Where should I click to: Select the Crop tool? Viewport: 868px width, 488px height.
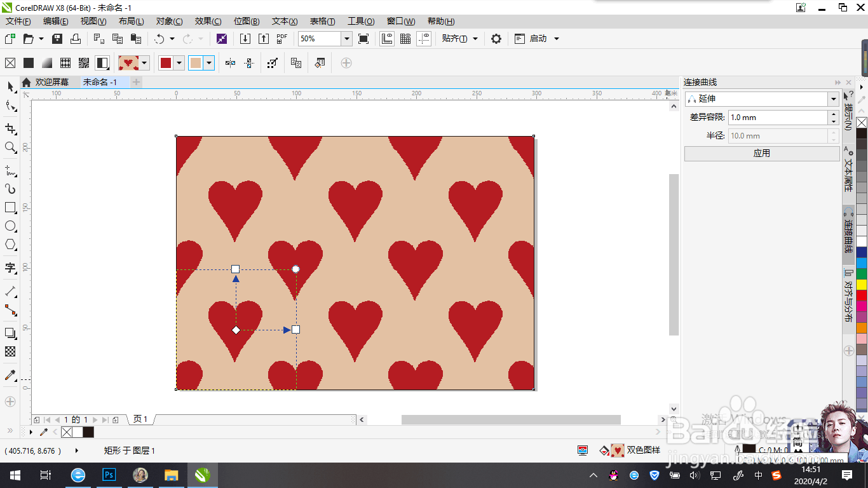10,128
